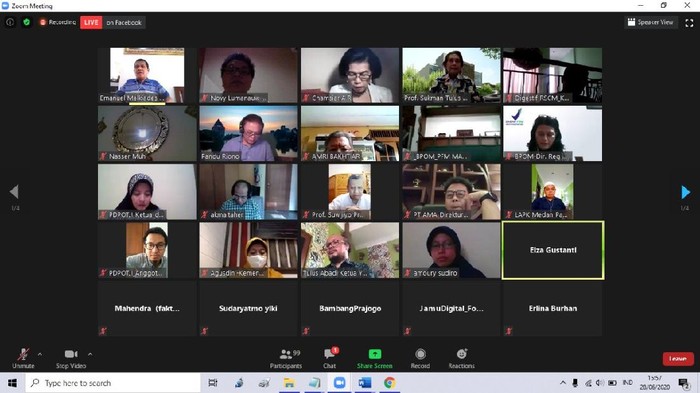Go to next page of participants

685,192
